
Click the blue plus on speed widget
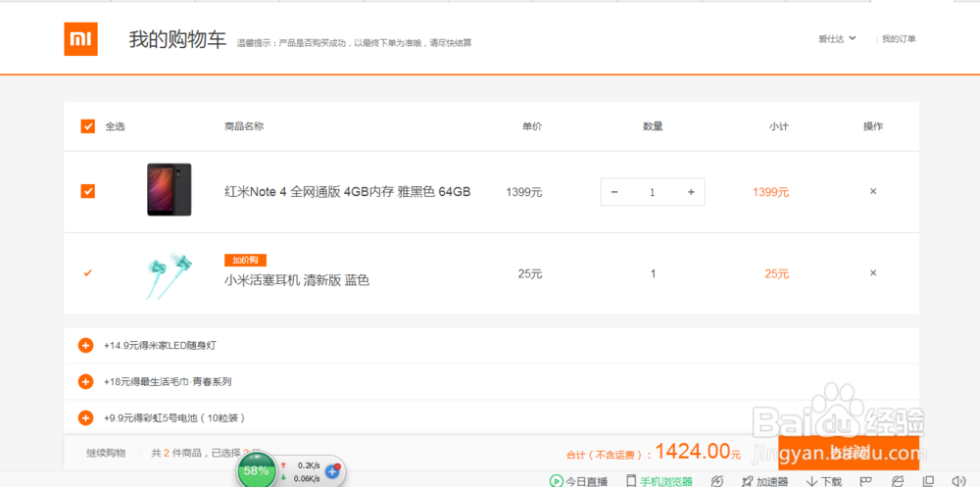tap(333, 471)
